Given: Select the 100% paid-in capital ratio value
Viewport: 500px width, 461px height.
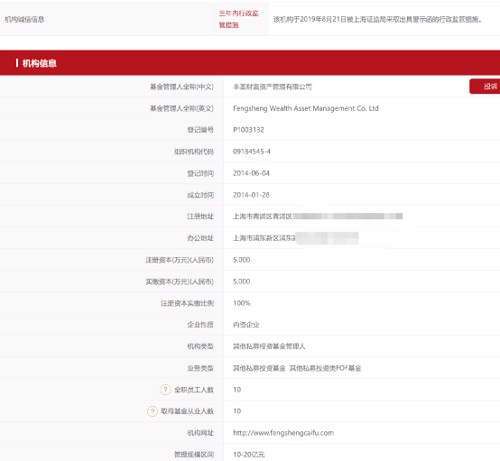Looking at the screenshot, I should [242, 303].
